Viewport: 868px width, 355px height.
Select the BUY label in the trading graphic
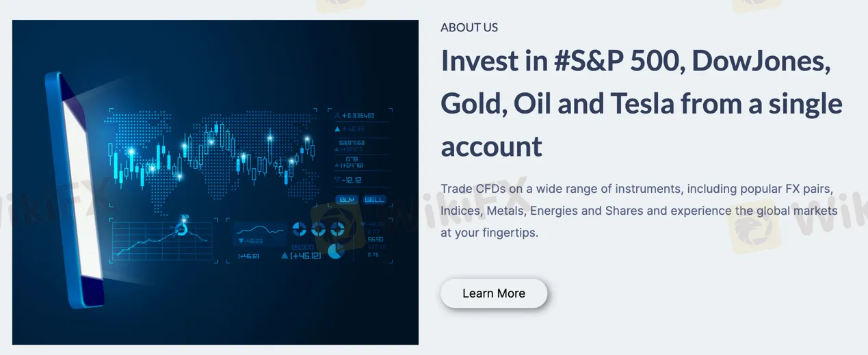[347, 200]
